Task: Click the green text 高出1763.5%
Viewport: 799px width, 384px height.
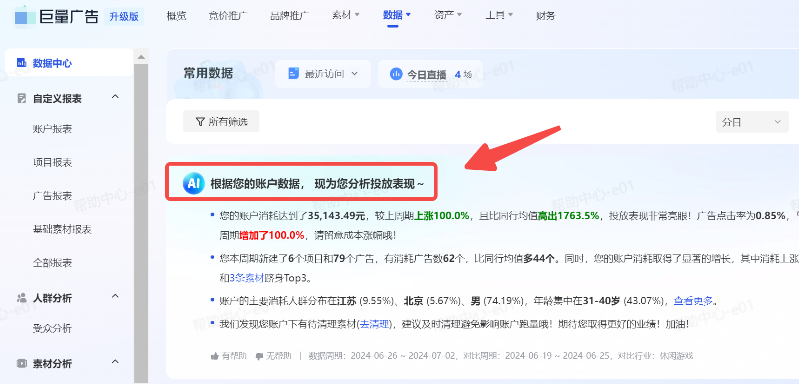Action: pyautogui.click(x=569, y=215)
